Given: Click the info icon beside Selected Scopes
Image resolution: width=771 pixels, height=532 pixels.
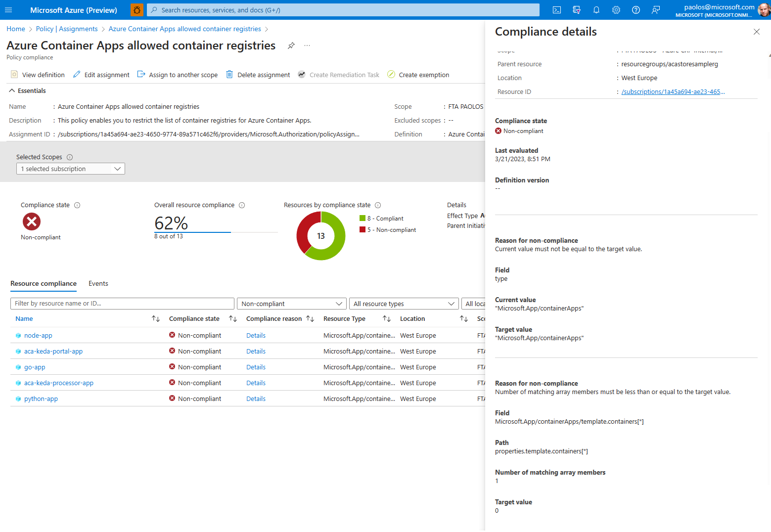Looking at the screenshot, I should click(x=70, y=157).
